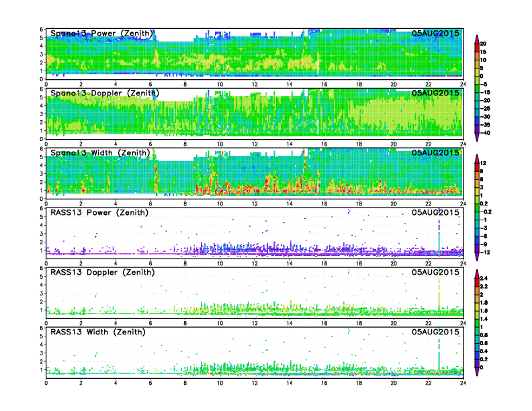Screen dimensions: 532x411
Task: Click the red segment of the top colorbar
Action: tap(477, 48)
